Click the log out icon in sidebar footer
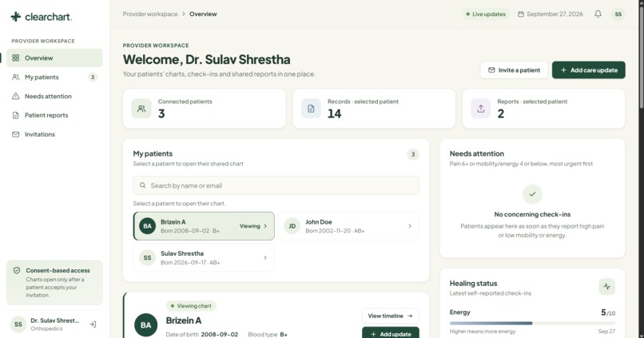 click(x=93, y=324)
